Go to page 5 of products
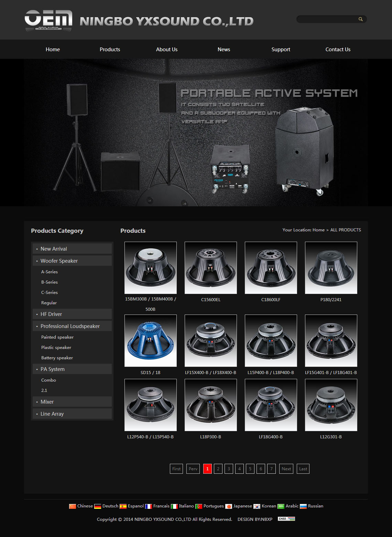Viewport: 392px width, 537px height. [250, 469]
